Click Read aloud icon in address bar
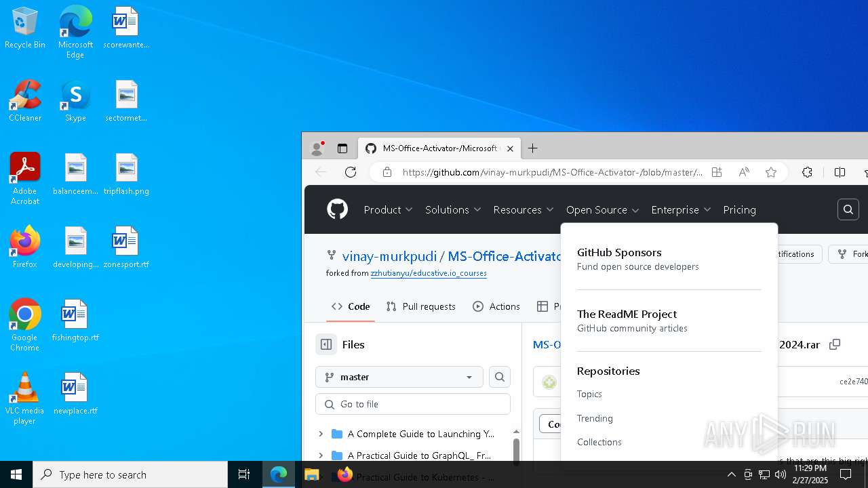Screen dimensions: 868x488 click(x=744, y=172)
